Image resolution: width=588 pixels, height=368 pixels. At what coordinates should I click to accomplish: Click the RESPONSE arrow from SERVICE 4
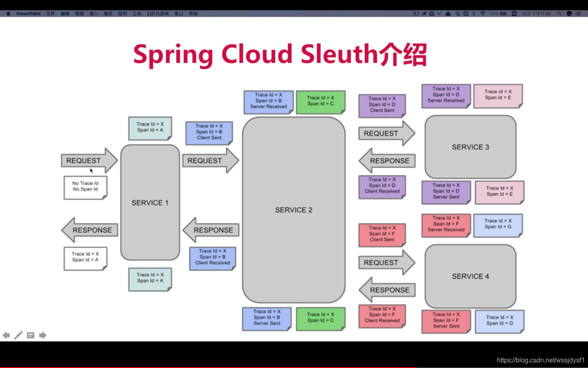tap(387, 290)
